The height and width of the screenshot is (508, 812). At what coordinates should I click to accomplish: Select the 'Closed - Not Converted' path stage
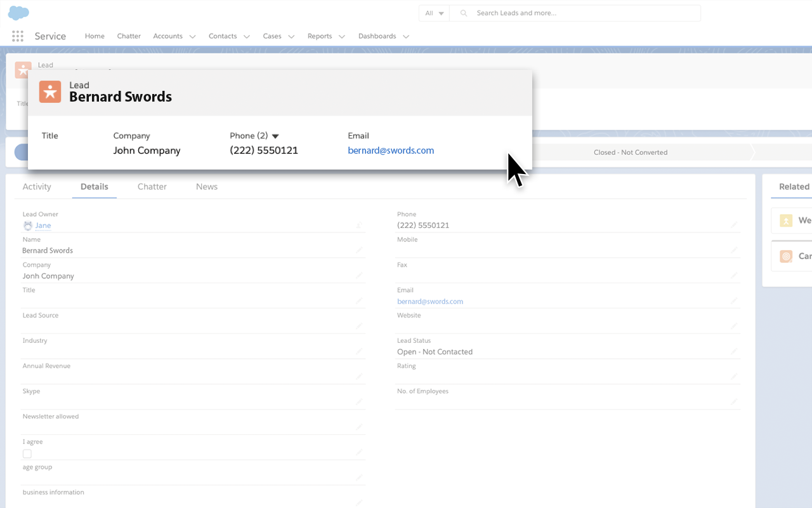pyautogui.click(x=631, y=152)
